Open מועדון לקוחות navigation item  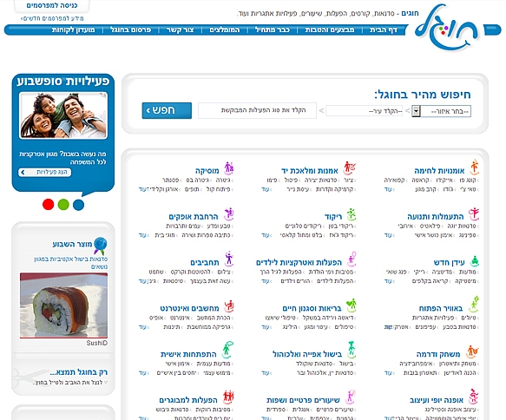(73, 30)
